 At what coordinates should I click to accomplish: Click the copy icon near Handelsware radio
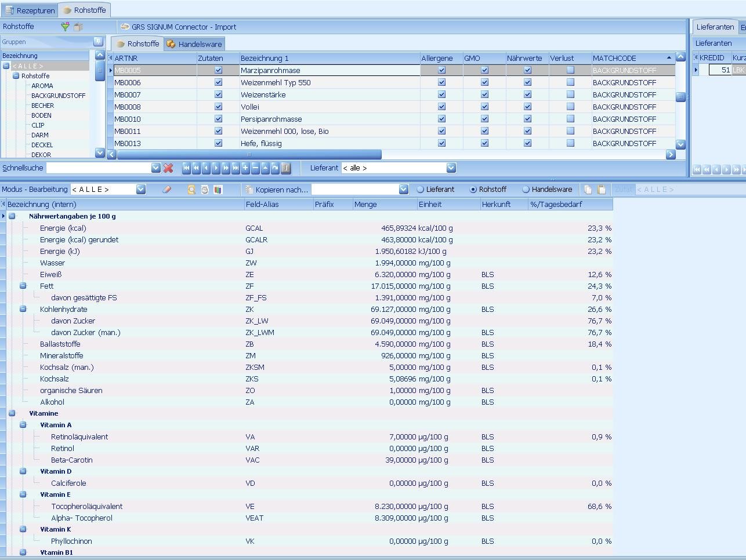[588, 190]
